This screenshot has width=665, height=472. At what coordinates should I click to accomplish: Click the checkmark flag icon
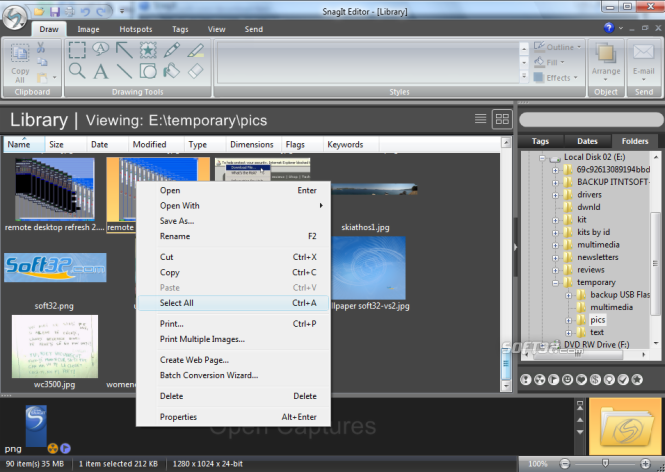623,380
